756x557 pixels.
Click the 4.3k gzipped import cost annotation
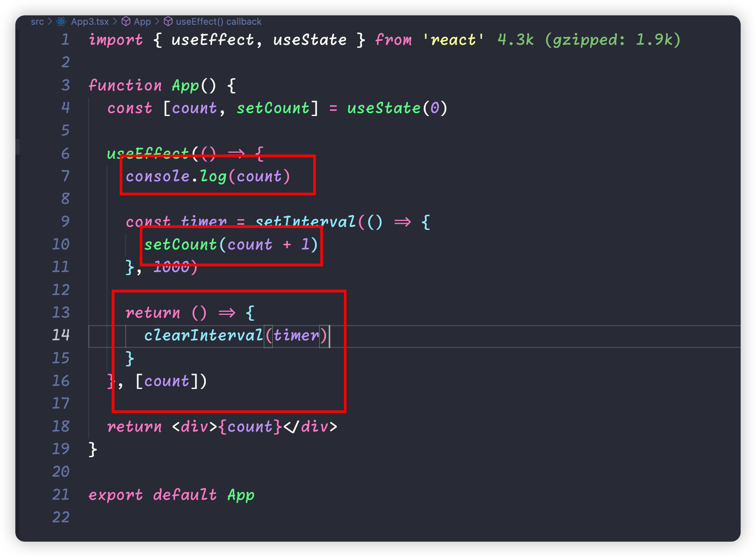(x=589, y=40)
